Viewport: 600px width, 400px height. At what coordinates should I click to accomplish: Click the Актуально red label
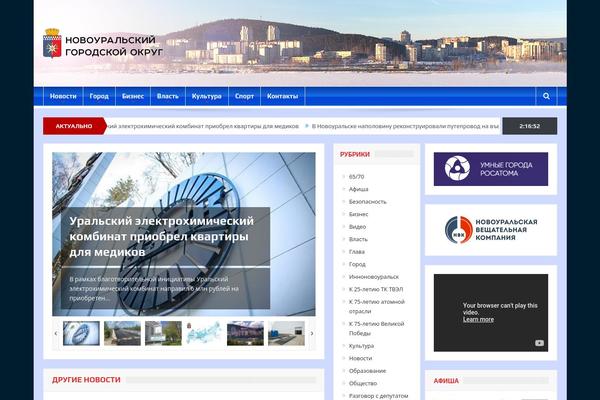tap(74, 126)
